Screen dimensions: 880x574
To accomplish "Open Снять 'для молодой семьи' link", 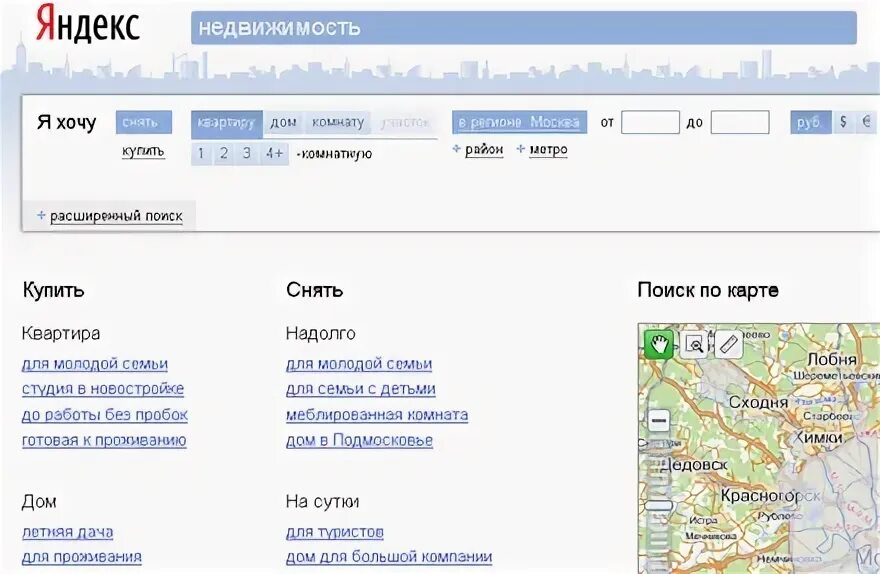I will 359,364.
